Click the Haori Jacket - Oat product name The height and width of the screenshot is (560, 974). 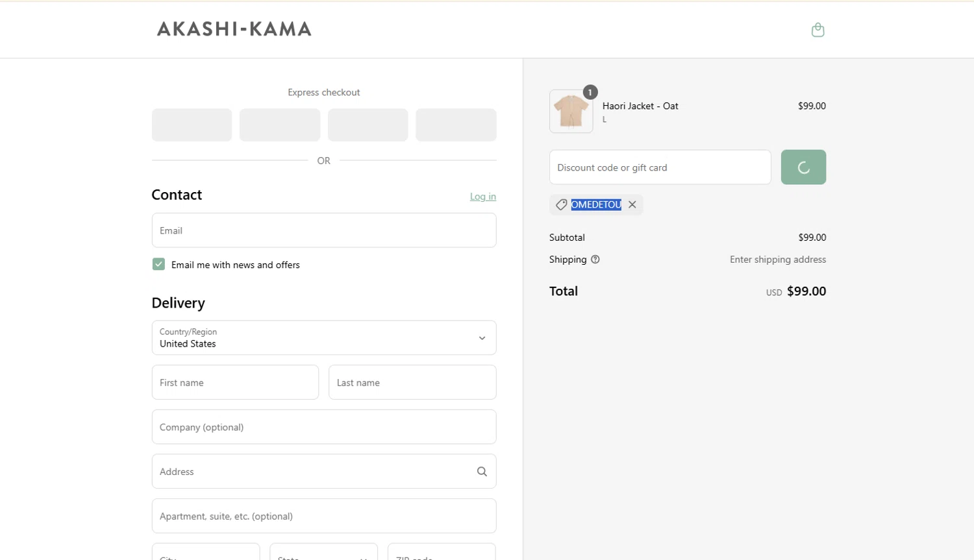640,106
